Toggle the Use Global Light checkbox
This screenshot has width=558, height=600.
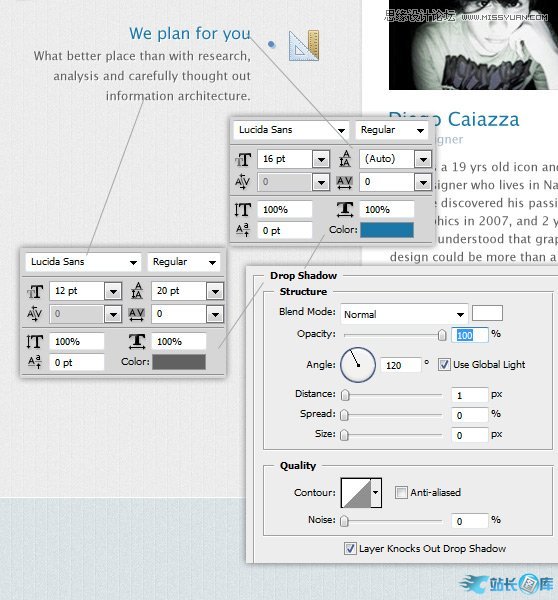click(444, 365)
